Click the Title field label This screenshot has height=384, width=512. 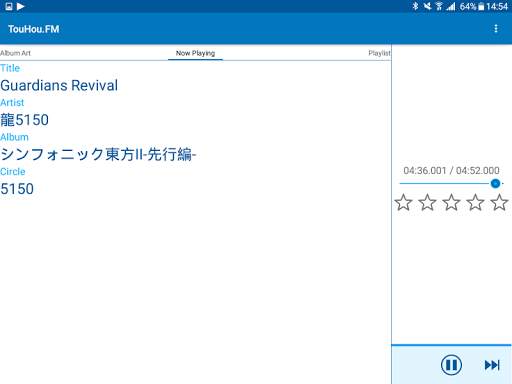[10, 68]
